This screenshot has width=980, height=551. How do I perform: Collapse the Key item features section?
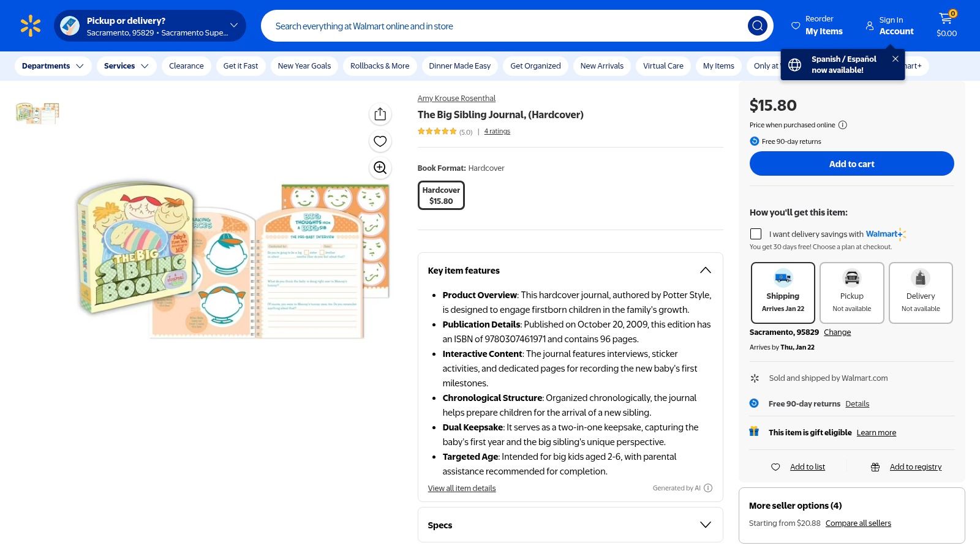pos(706,270)
